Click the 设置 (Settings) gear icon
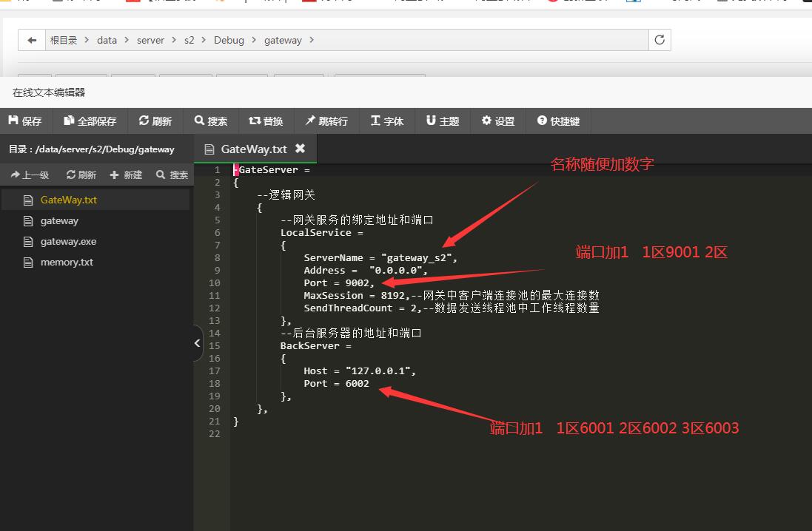The width and height of the screenshot is (812, 531). 497,120
